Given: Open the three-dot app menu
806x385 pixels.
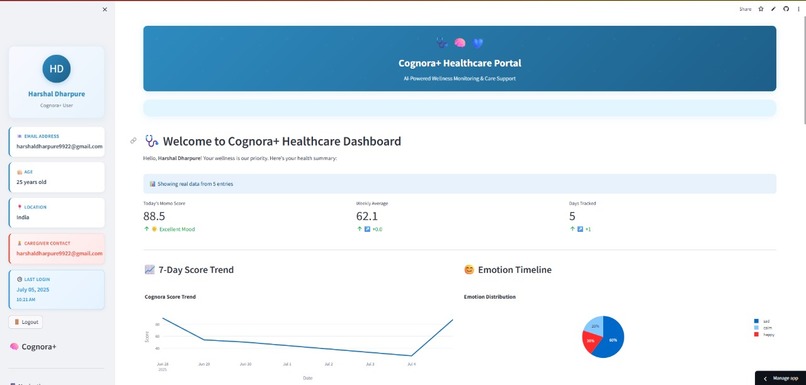Looking at the screenshot, I should pyautogui.click(x=798, y=9).
